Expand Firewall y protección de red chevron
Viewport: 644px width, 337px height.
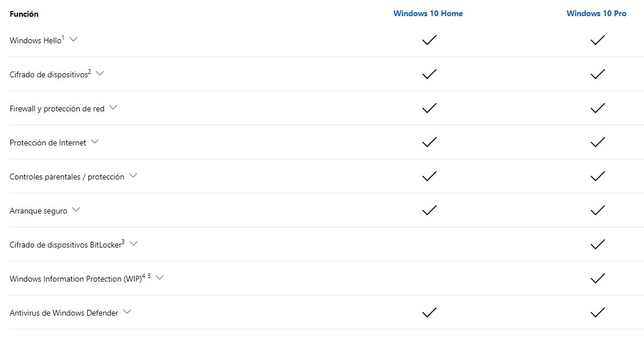pyautogui.click(x=113, y=108)
